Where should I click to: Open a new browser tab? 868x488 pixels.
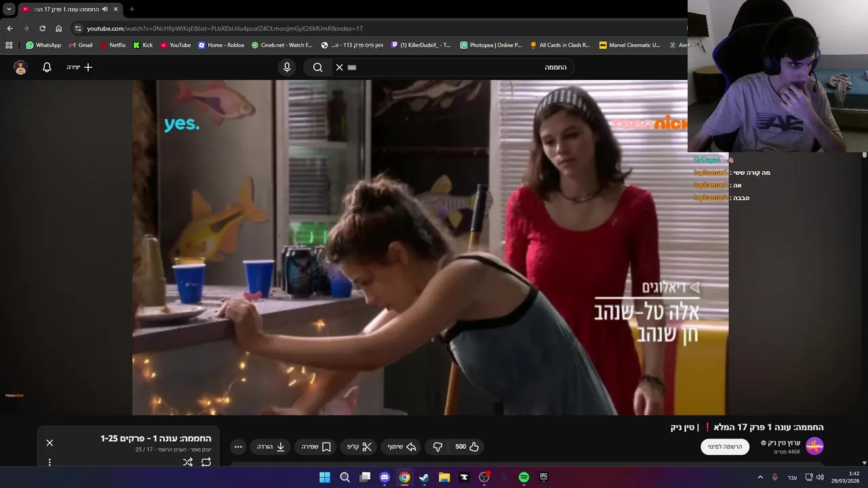(x=132, y=9)
